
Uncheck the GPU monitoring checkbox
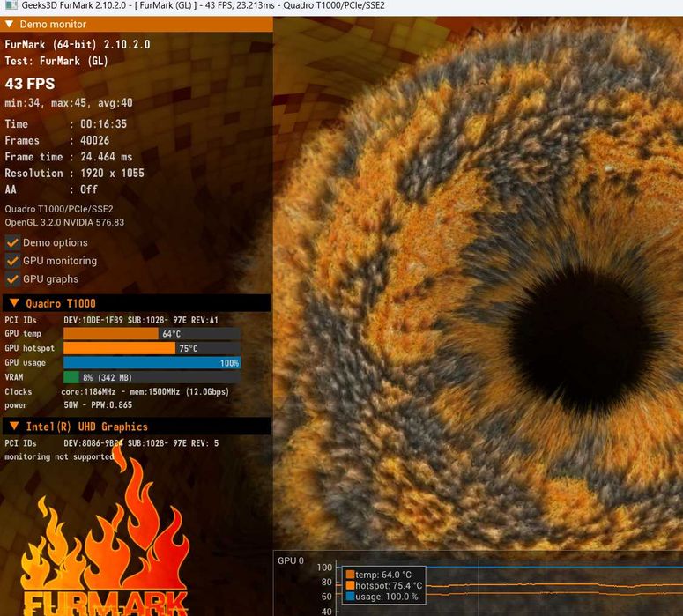12,261
